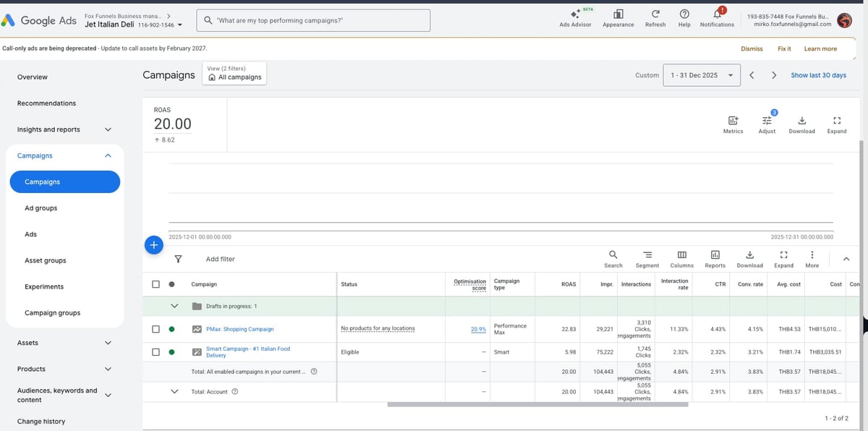The width and height of the screenshot is (868, 431).
Task: Click the table Expand icon
Action: click(783, 255)
